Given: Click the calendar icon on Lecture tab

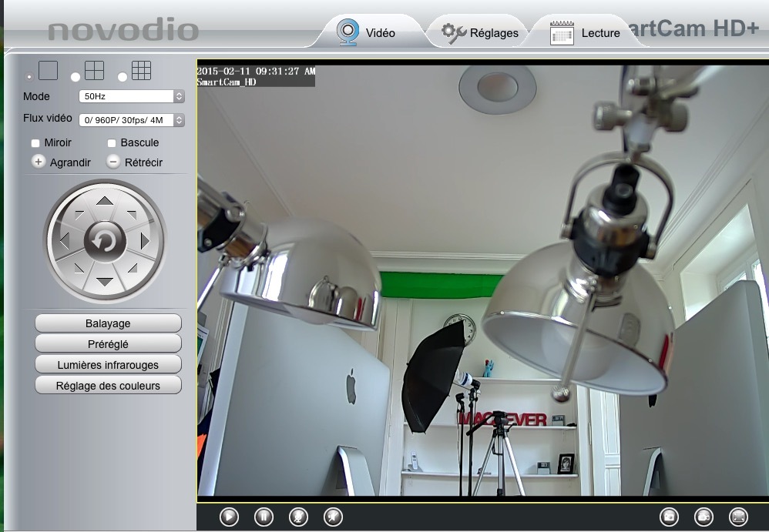Looking at the screenshot, I should pyautogui.click(x=562, y=33).
